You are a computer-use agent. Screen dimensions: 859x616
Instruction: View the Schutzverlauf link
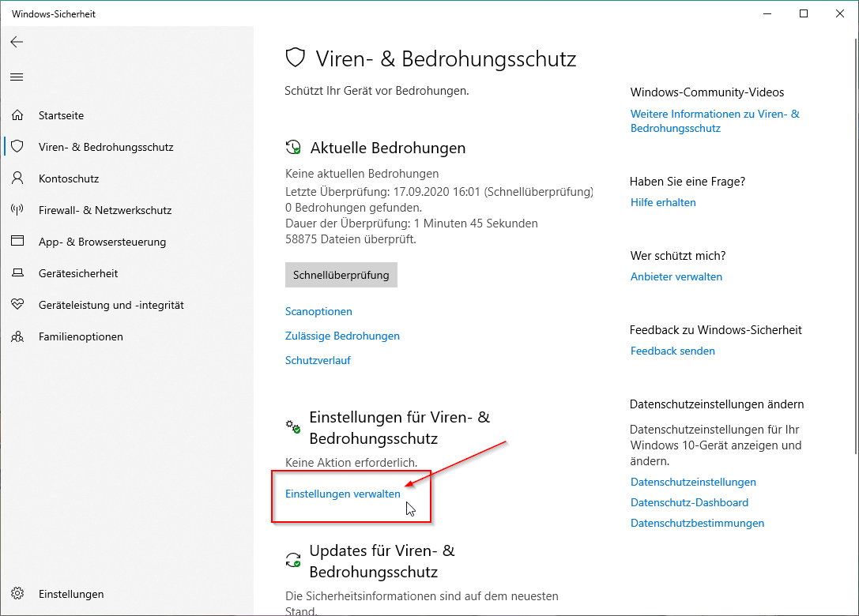pyautogui.click(x=318, y=360)
